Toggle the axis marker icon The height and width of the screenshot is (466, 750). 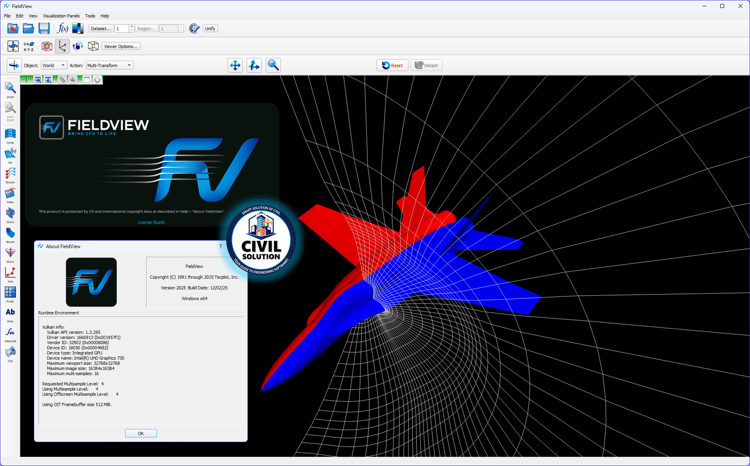click(62, 46)
